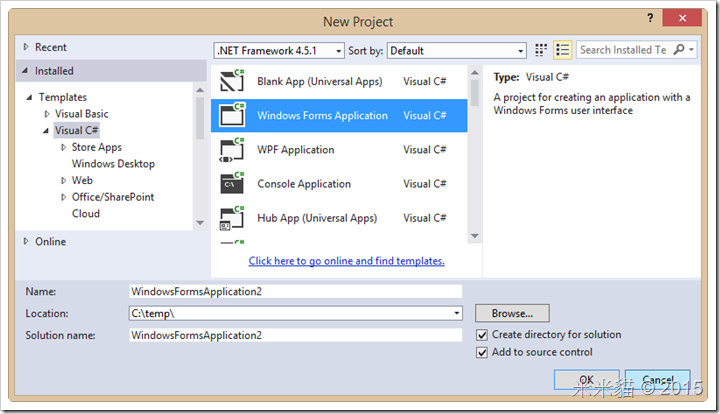Image resolution: width=720 pixels, height=414 pixels.
Task: Collapse the Templates tree node
Action: point(29,97)
